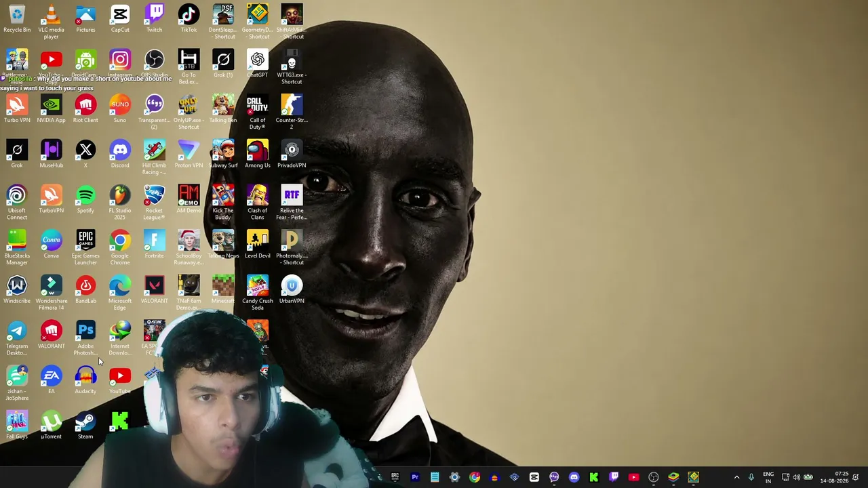Select the Fall Guys desktop icon
The width and height of the screenshot is (868, 488).
[x=17, y=425]
